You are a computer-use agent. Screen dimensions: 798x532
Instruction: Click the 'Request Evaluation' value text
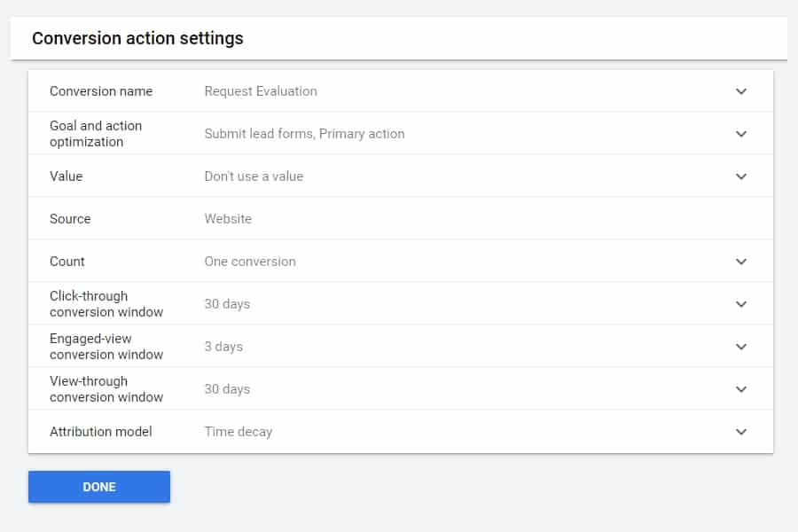click(x=261, y=91)
